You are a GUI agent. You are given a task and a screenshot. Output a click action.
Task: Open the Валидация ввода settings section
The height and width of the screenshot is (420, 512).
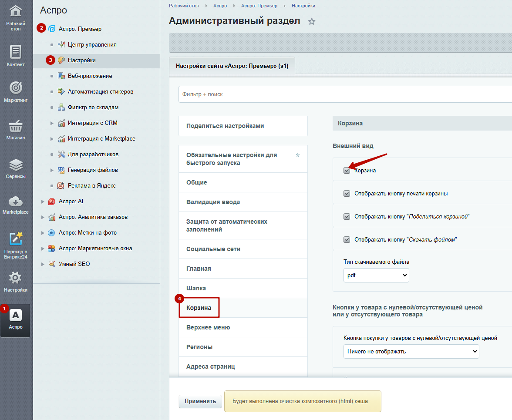[243, 202]
